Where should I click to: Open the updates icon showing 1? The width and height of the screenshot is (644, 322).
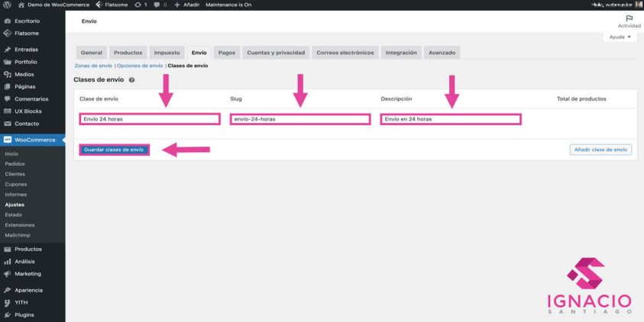(x=138, y=5)
